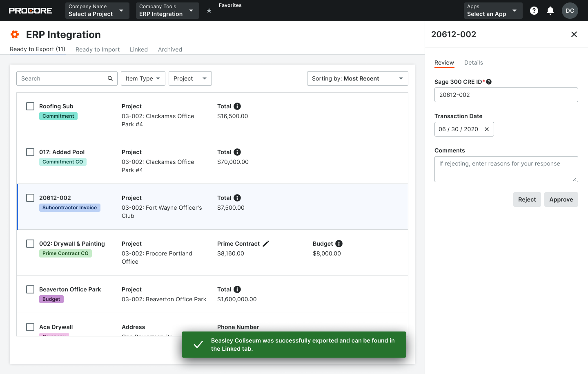Click the $8,160.00 prime contract value
588x374 pixels.
pyautogui.click(x=231, y=253)
